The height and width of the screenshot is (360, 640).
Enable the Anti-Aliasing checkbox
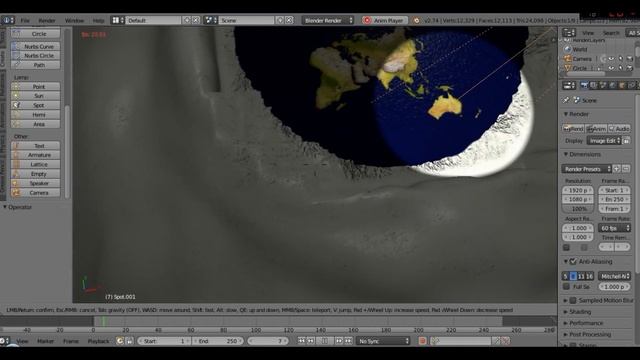pyautogui.click(x=573, y=261)
